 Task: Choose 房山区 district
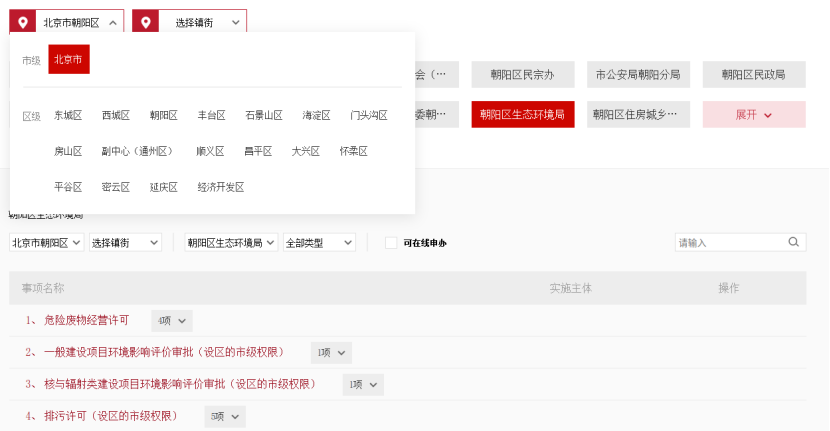click(x=68, y=151)
